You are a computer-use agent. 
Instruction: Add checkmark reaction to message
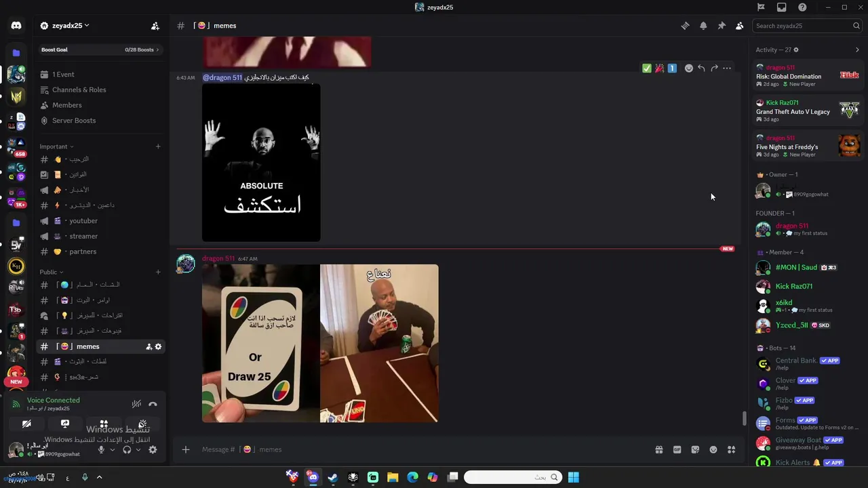pos(647,68)
